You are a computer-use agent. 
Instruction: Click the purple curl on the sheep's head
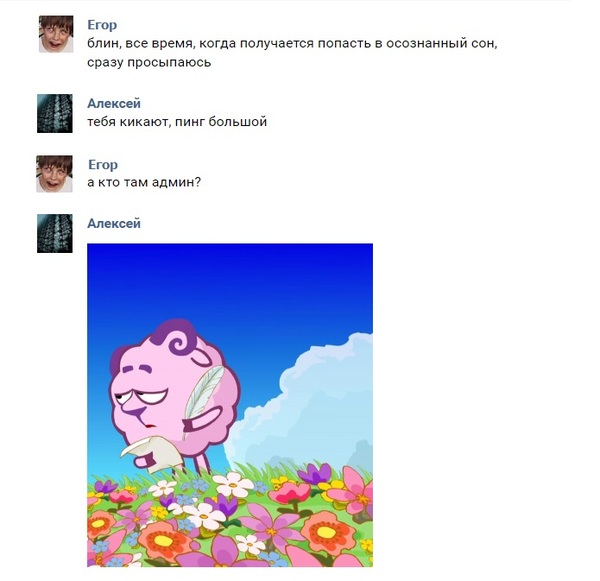(x=180, y=339)
